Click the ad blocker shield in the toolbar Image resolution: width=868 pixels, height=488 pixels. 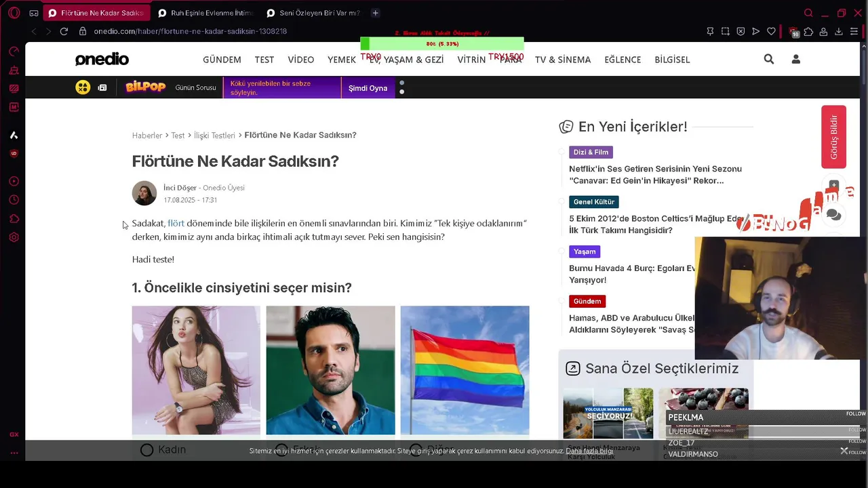tap(741, 31)
